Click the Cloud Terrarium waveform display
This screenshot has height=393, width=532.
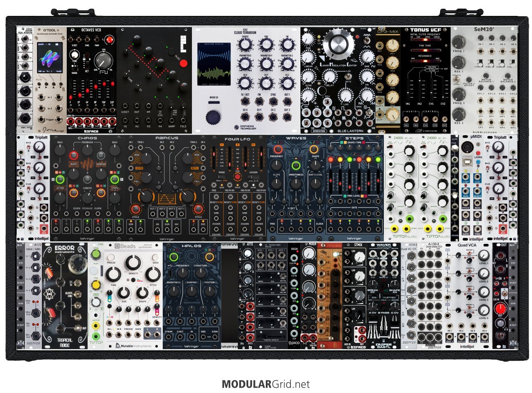click(213, 63)
